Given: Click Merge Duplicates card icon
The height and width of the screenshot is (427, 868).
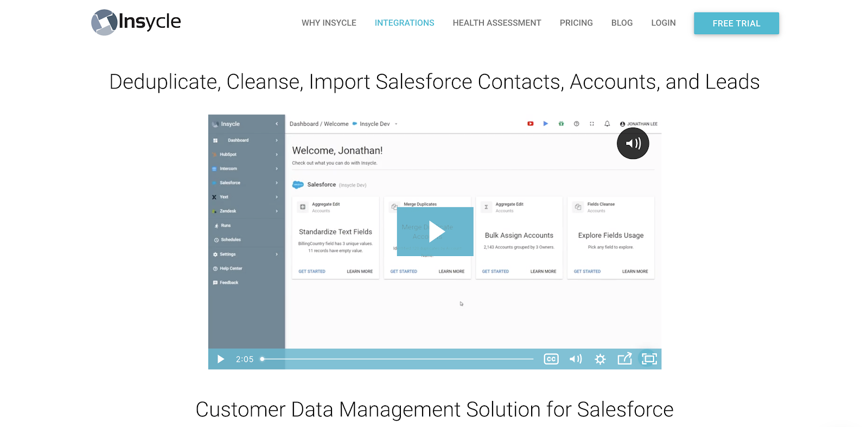Looking at the screenshot, I should 394,207.
